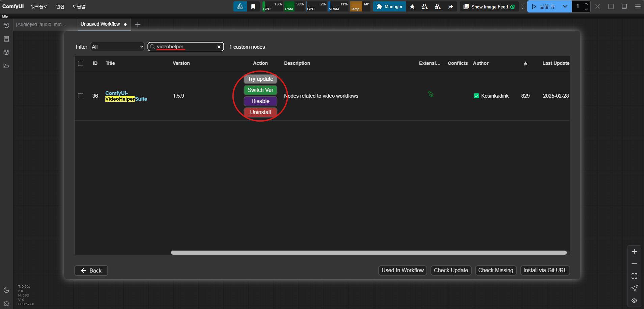Click Install via Git URL button
Image resolution: width=644 pixels, height=309 pixels.
pos(545,271)
